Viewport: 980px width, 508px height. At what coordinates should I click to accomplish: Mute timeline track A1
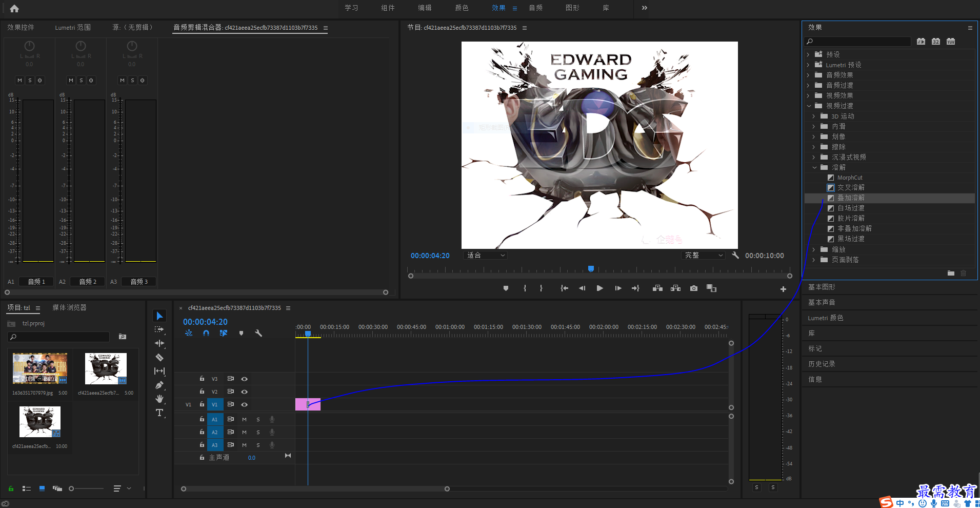click(244, 419)
